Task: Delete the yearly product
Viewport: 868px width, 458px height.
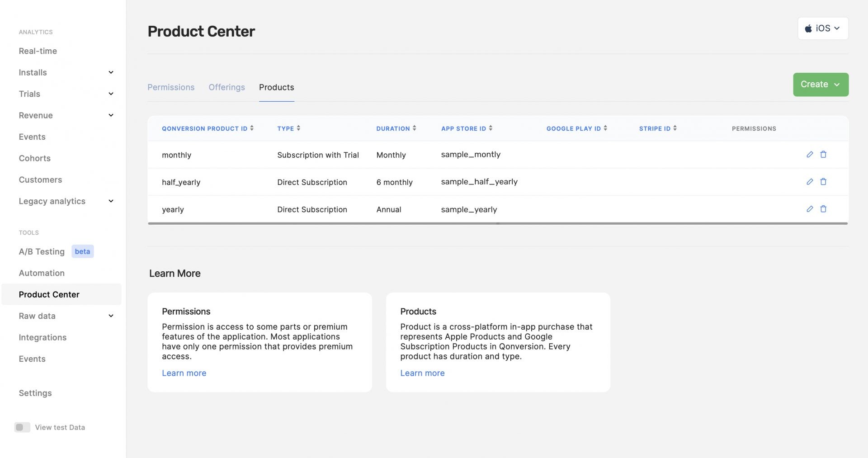Action: pyautogui.click(x=824, y=209)
